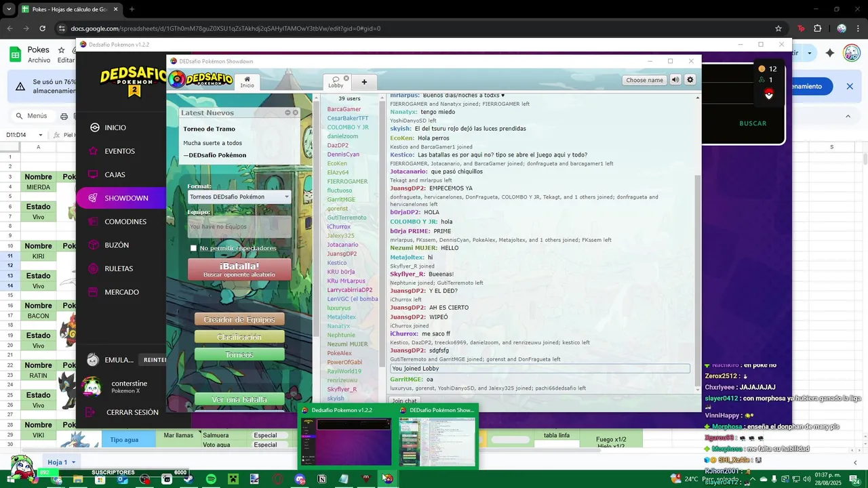
Task: Click the Choose name button
Action: tap(644, 80)
